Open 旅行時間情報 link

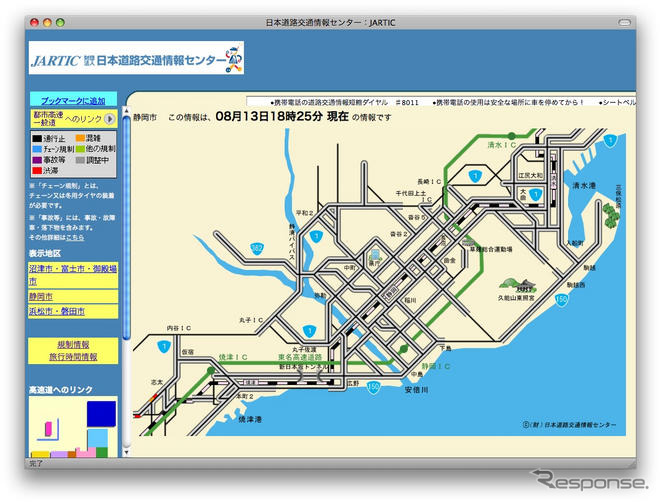coord(73,357)
